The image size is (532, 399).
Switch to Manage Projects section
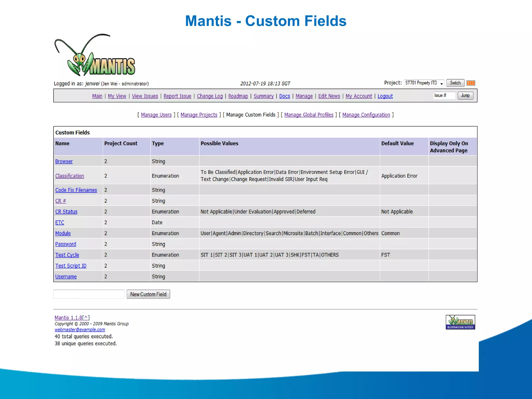coord(199,115)
